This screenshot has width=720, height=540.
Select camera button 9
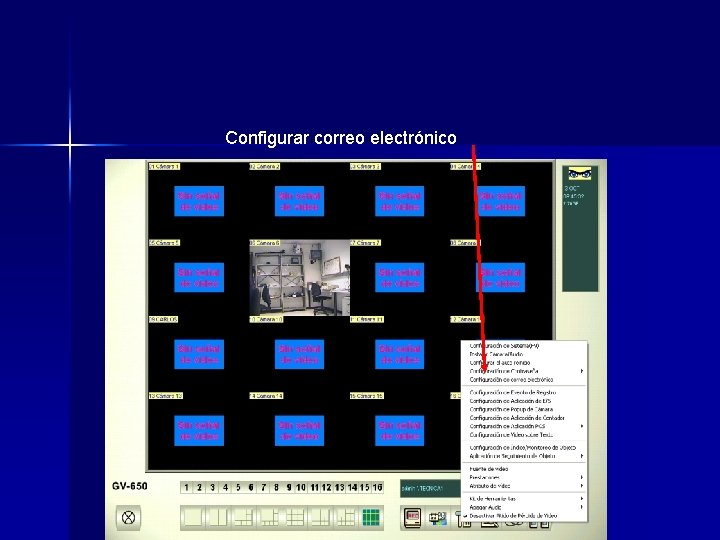288,487
